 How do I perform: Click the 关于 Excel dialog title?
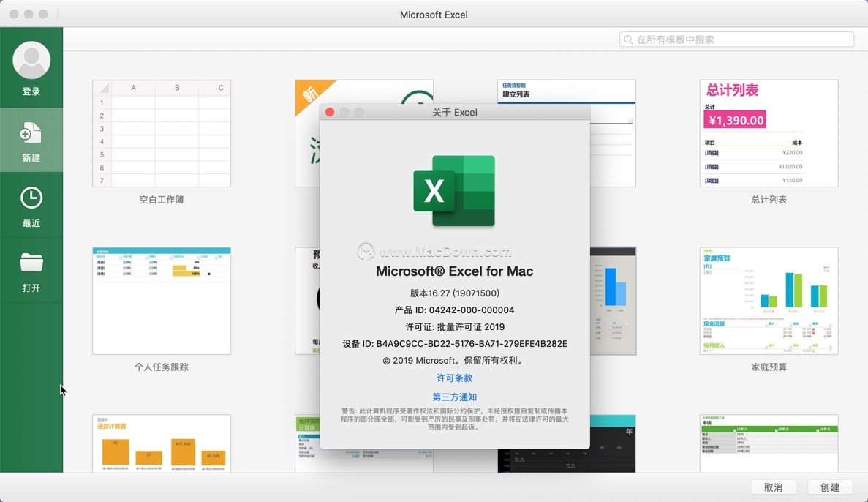pos(455,113)
